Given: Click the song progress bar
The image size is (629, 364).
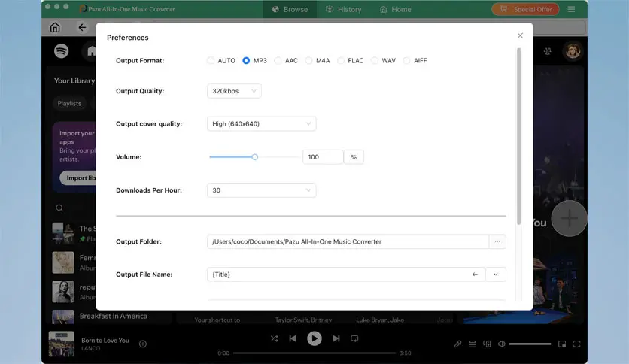Looking at the screenshot, I should coord(314,353).
